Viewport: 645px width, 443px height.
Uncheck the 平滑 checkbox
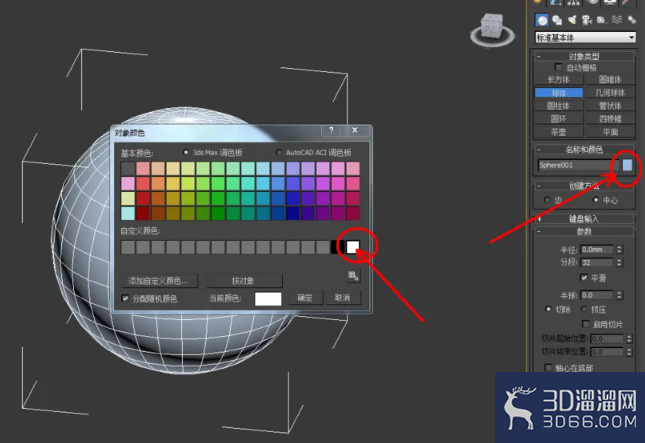(x=584, y=278)
